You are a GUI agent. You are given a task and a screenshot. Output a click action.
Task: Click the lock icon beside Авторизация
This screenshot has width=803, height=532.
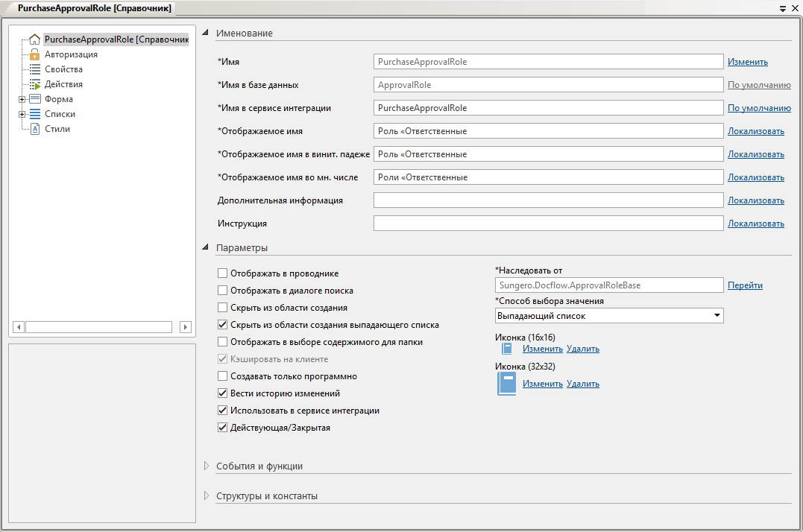[34, 54]
